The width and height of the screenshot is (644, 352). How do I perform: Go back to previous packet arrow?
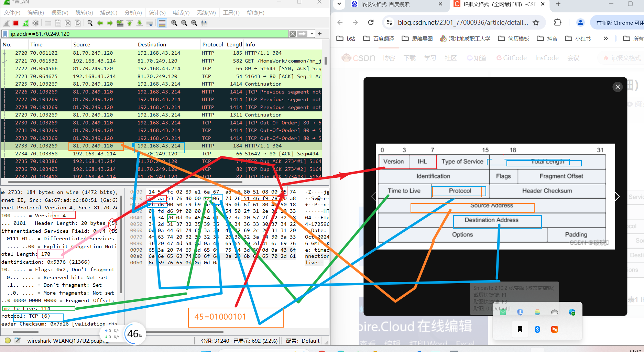[100, 23]
